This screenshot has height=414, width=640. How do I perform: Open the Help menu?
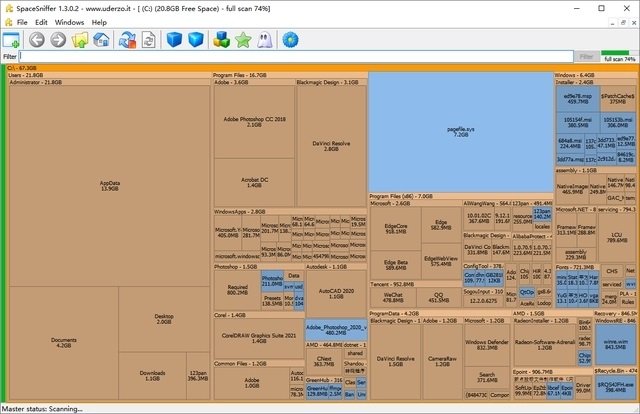[99, 21]
